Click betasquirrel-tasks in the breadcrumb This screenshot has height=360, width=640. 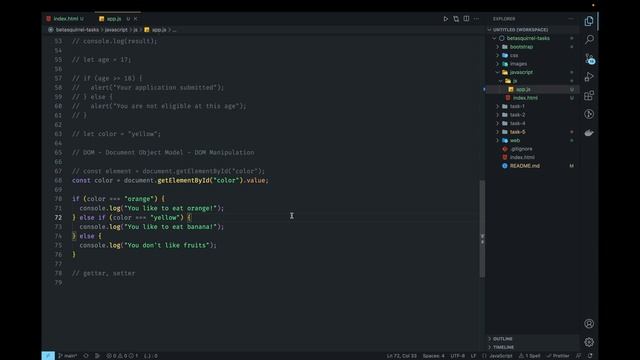pyautogui.click(x=77, y=30)
